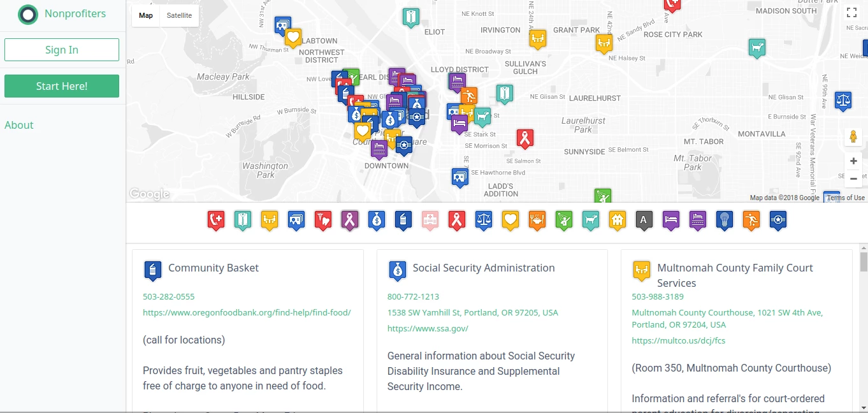Open oregonfoodbank.org find-food link
This screenshot has height=413, width=868.
pyautogui.click(x=247, y=312)
